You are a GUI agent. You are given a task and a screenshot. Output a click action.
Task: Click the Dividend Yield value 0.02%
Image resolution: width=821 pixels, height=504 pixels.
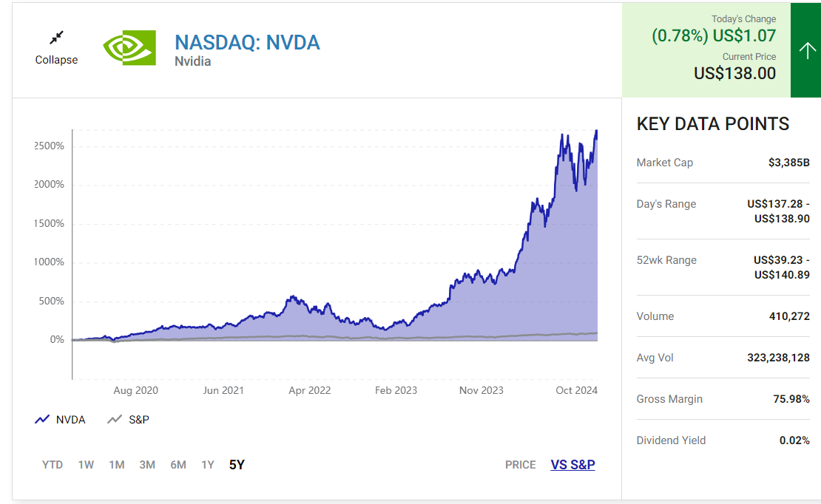tap(794, 440)
